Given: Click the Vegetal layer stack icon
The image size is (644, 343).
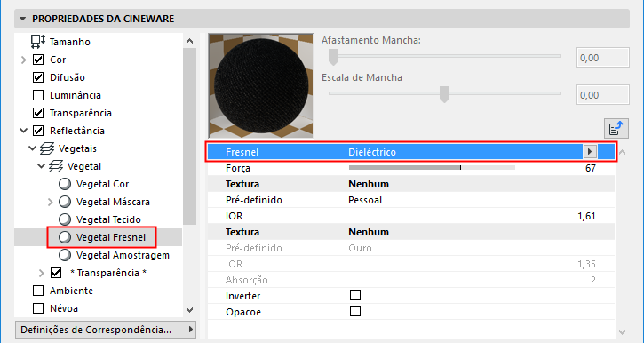Looking at the screenshot, I should [x=56, y=166].
